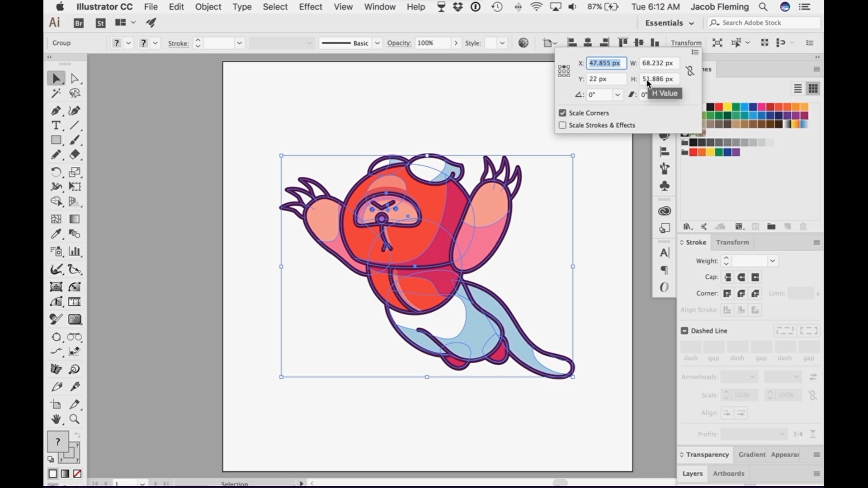Select the Paintbrush tool
Viewport: 868px width, 488px height.
click(x=75, y=141)
